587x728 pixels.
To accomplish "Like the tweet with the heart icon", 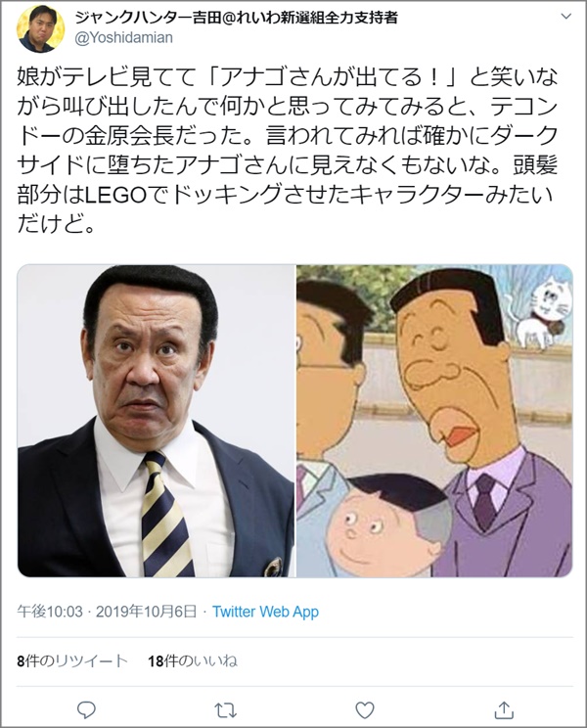I will tap(365, 709).
